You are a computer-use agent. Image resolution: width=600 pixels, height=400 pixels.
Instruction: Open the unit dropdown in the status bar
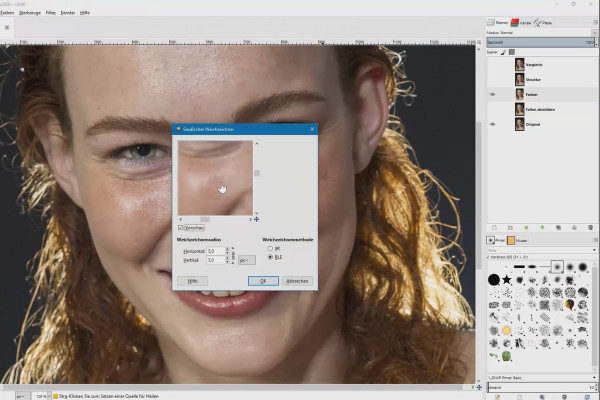click(x=22, y=396)
